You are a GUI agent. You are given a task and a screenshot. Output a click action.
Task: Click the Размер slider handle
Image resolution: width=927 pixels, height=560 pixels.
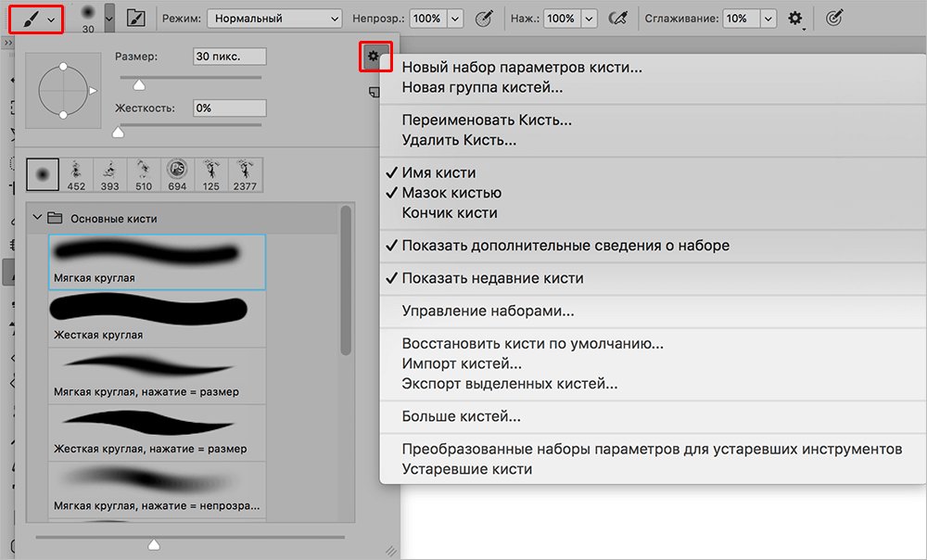139,85
